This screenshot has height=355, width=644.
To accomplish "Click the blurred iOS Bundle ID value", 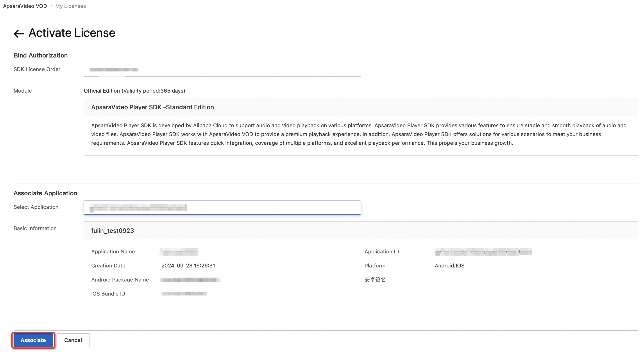I will coord(184,294).
